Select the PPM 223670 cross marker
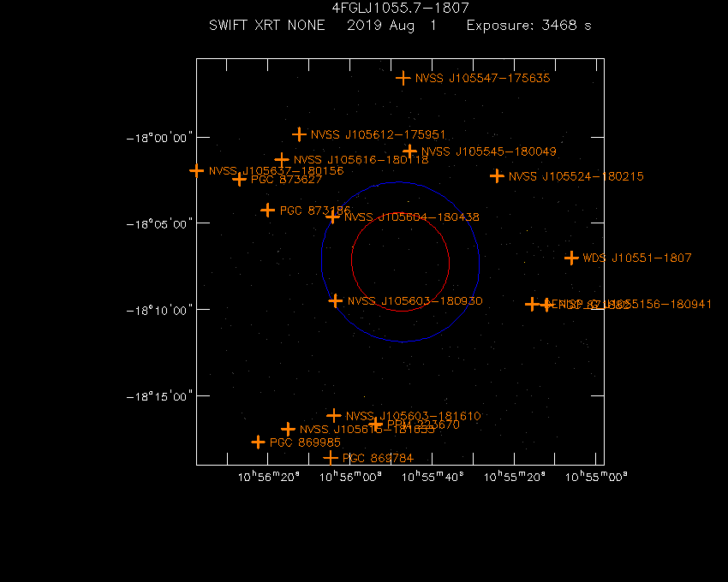 376,425
